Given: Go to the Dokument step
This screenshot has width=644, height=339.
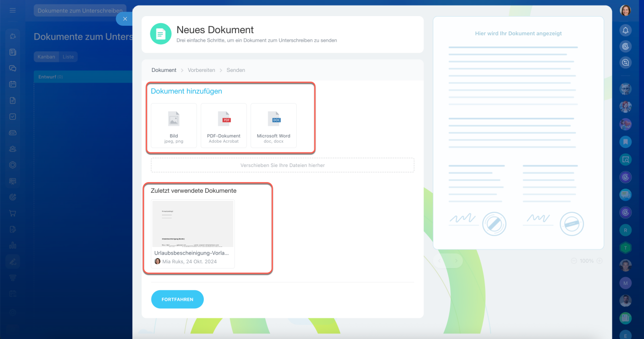Looking at the screenshot, I should pyautogui.click(x=164, y=70).
